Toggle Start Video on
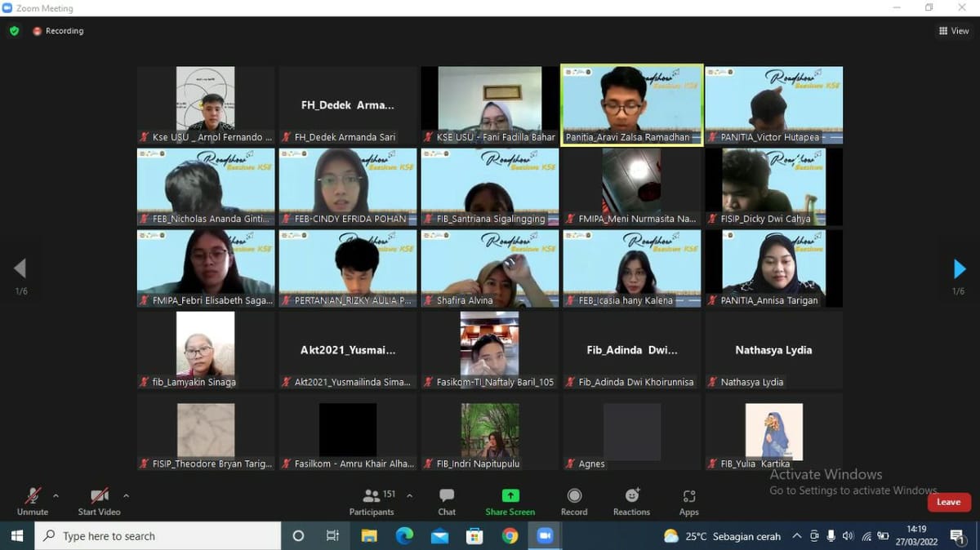The width and height of the screenshot is (980, 550). [99, 495]
